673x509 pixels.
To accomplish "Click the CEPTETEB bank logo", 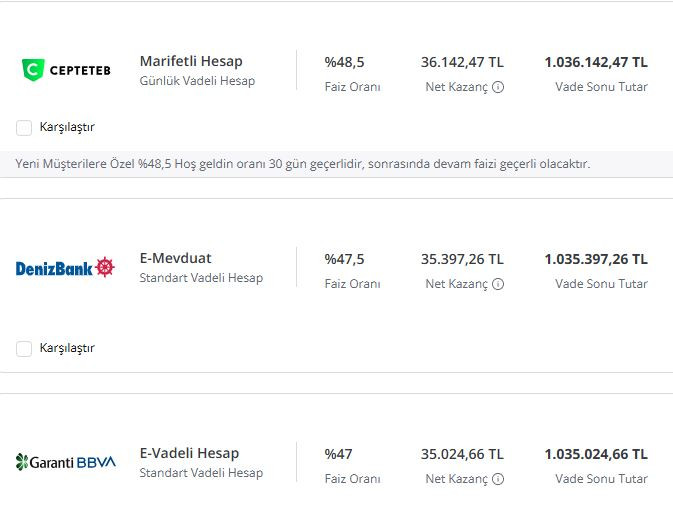I will (66, 69).
